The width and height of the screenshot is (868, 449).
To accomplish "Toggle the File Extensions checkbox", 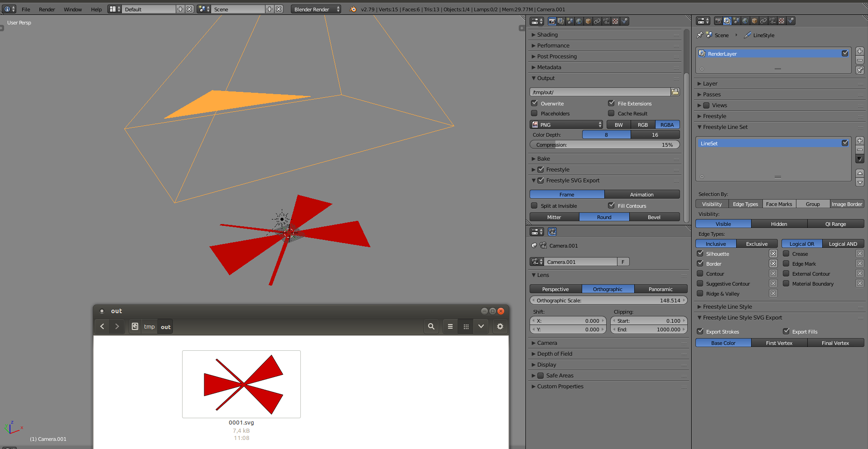I will pos(612,103).
